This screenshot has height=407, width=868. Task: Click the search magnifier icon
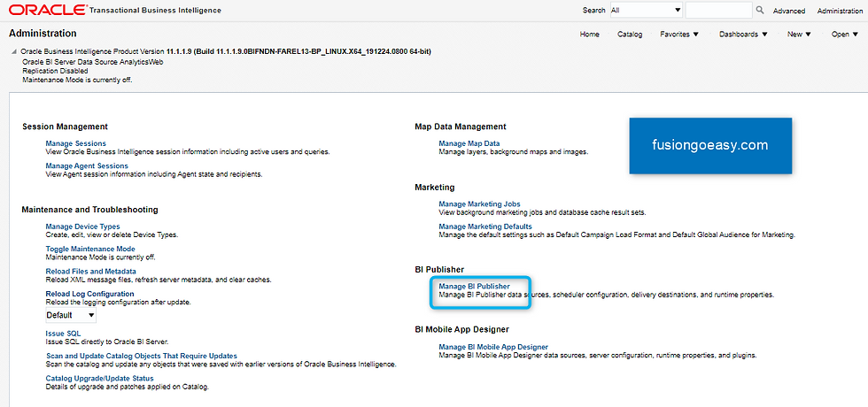pyautogui.click(x=760, y=10)
